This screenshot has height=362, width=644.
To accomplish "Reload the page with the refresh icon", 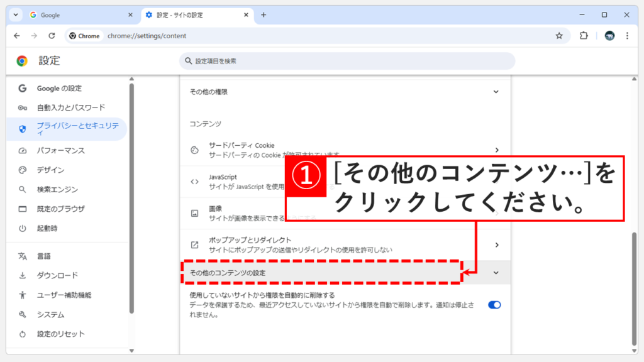I will [x=52, y=36].
